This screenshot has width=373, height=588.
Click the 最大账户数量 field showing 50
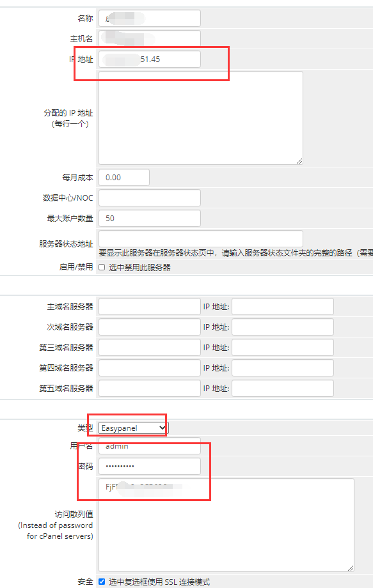tap(149, 218)
